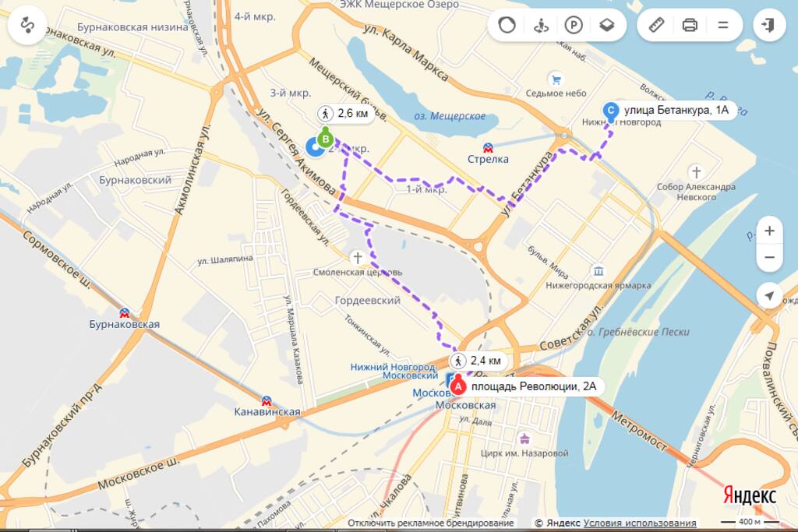
Task: Select blue route marker C
Action: click(610, 110)
